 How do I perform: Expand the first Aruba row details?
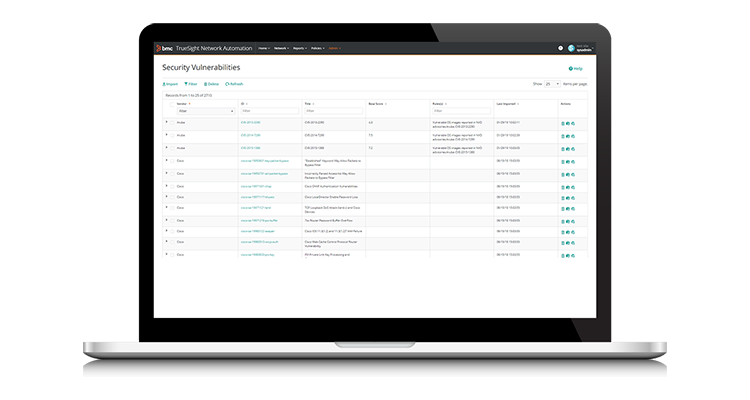(x=166, y=122)
